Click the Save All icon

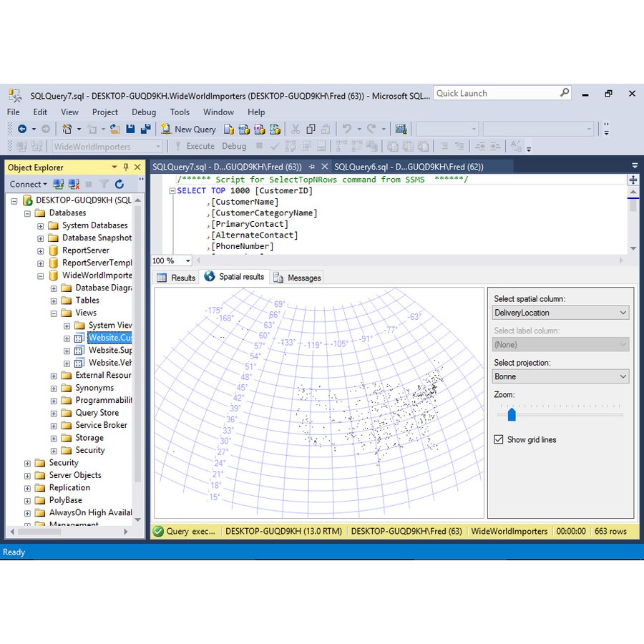[x=146, y=130]
